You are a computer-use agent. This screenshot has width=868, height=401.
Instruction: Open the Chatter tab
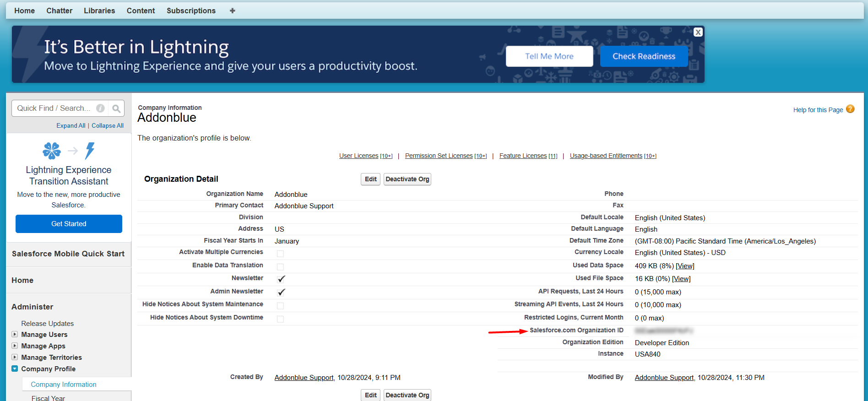coord(60,11)
